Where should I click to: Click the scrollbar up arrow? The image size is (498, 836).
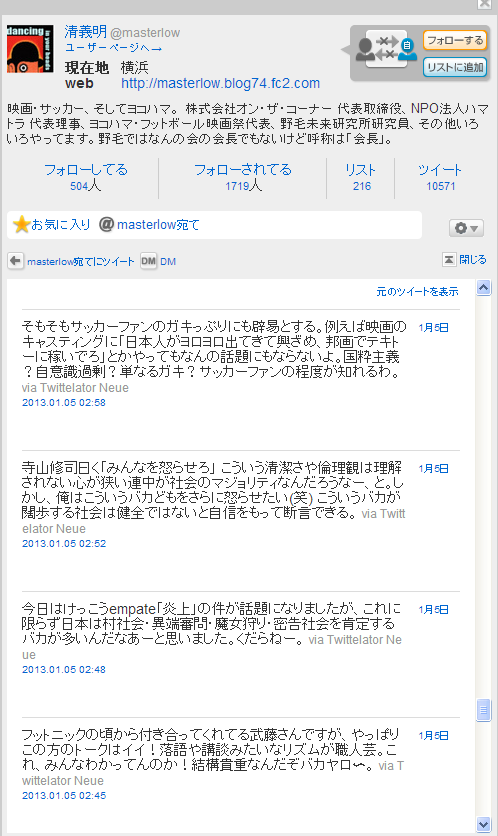click(484, 288)
